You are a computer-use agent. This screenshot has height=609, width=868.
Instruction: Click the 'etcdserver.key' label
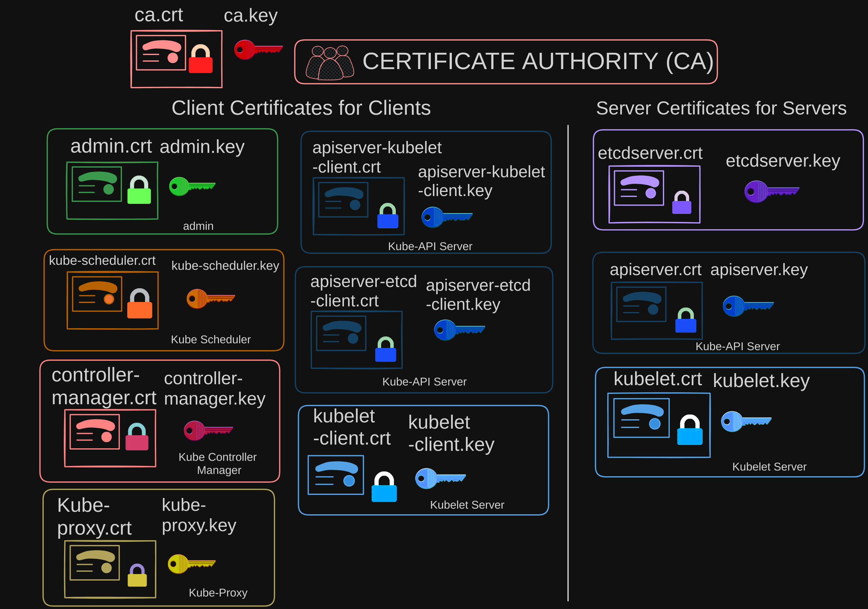783,161
